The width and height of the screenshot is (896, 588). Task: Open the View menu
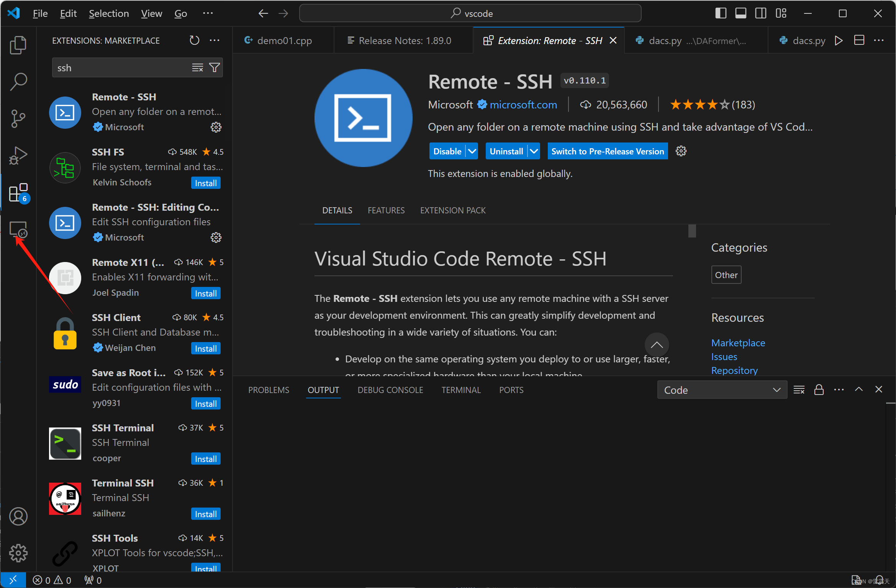pos(151,13)
